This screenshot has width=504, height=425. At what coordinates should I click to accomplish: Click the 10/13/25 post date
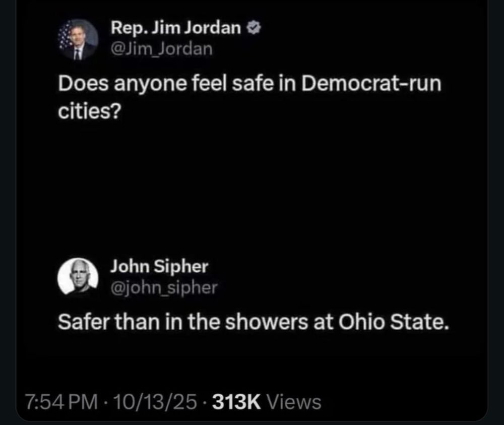tap(155, 402)
